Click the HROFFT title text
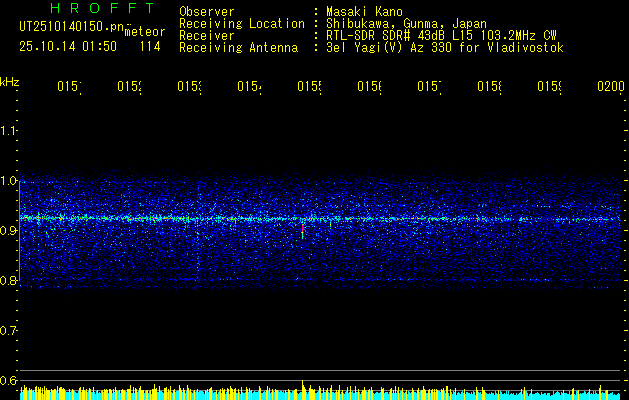Viewport: 629px width, 400px height. pyautogui.click(x=103, y=8)
